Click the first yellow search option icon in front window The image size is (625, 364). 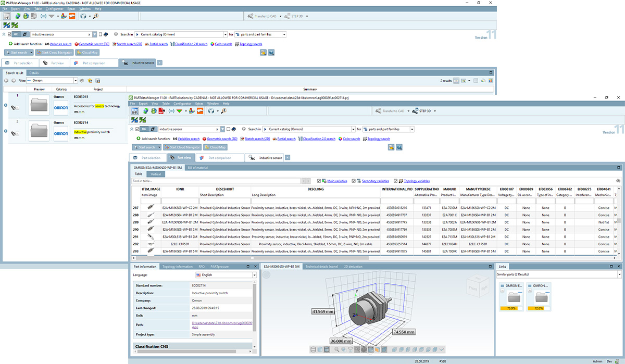(x=391, y=147)
